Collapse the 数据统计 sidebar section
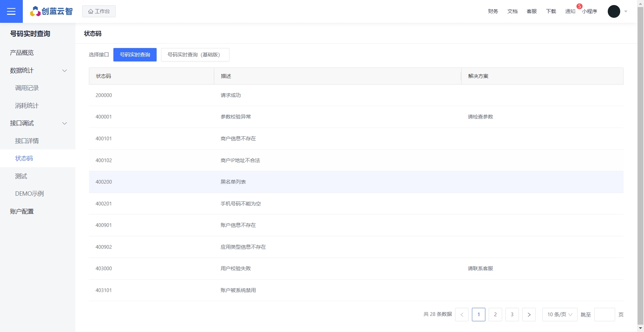 [x=64, y=70]
